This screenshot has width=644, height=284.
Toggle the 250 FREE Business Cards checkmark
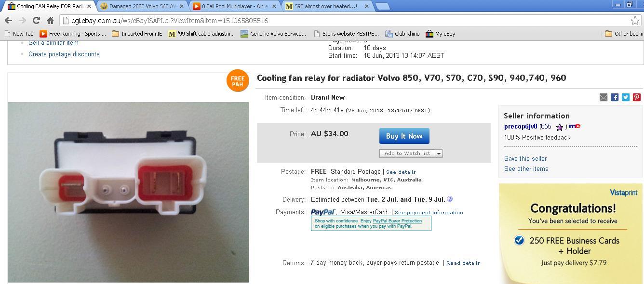[519, 240]
